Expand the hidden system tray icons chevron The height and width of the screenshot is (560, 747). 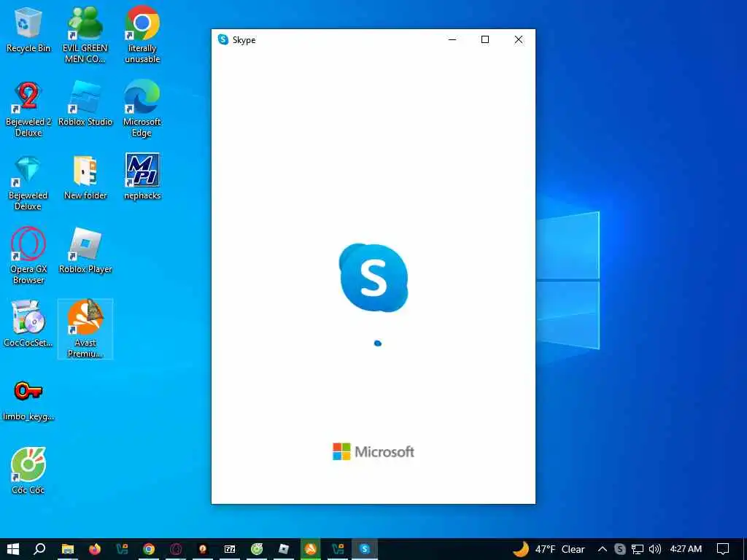[x=602, y=549]
